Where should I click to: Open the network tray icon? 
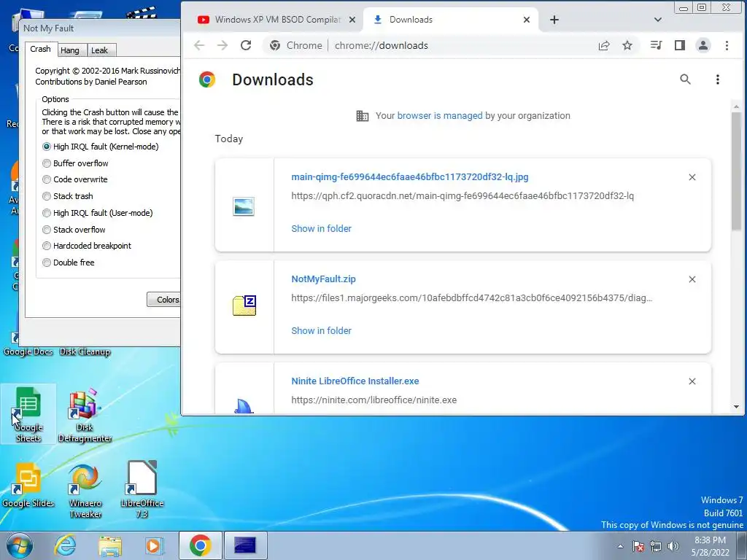[656, 546]
